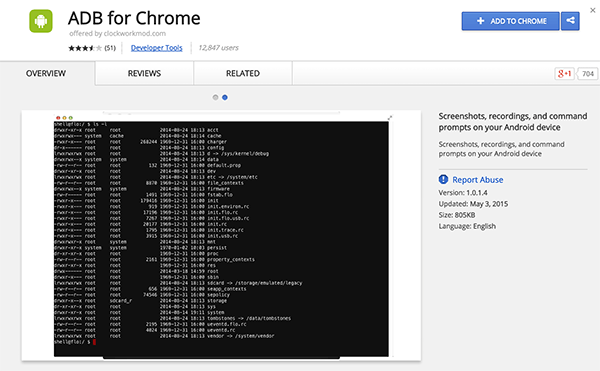Close the extension detail overlay
Image resolution: width=600 pixels, height=371 pixels.
[593, 10]
